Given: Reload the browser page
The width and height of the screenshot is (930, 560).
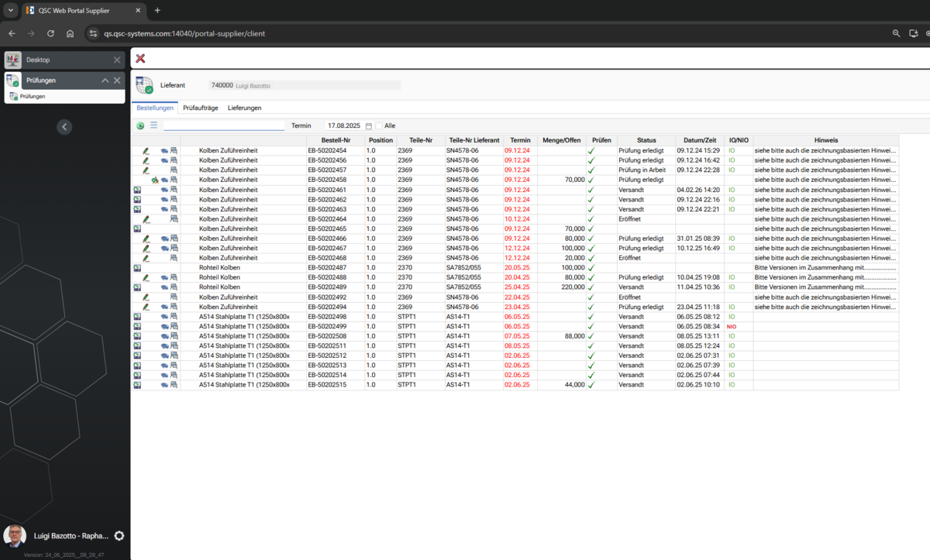Looking at the screenshot, I should click(x=50, y=33).
